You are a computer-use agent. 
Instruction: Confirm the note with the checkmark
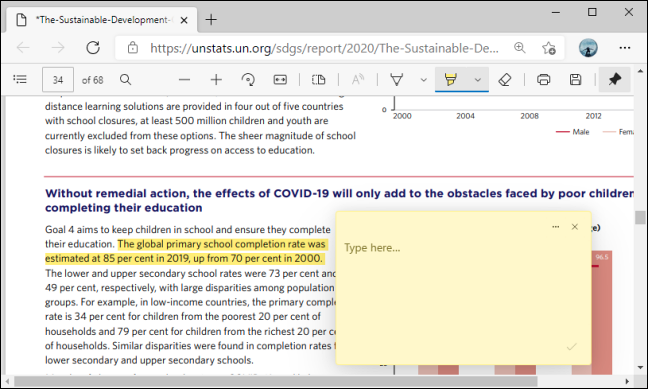pos(572,346)
